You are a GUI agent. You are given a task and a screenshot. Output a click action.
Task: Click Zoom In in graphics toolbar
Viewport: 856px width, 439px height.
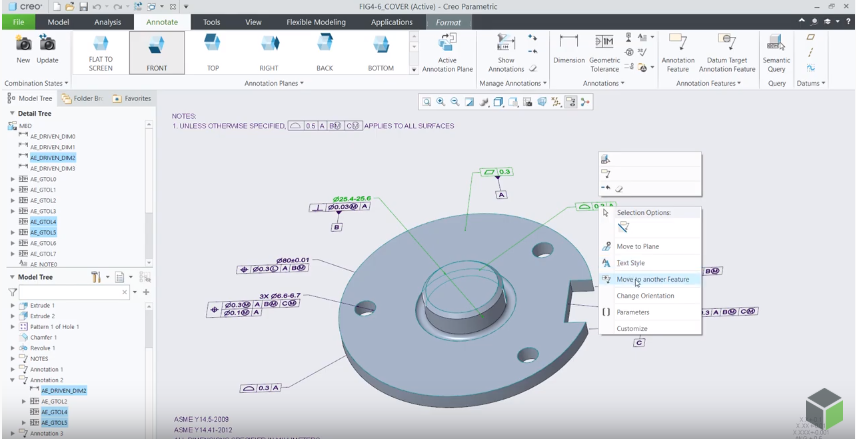click(x=441, y=102)
